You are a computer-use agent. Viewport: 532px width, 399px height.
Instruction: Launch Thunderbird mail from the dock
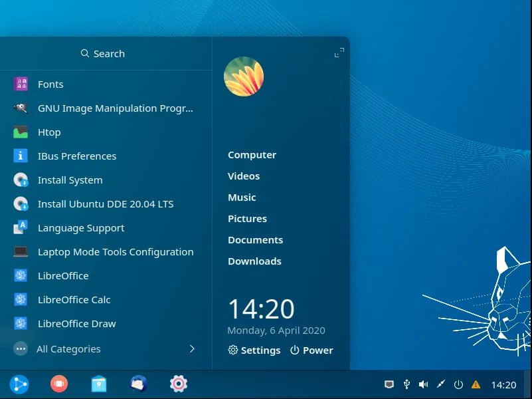[139, 384]
